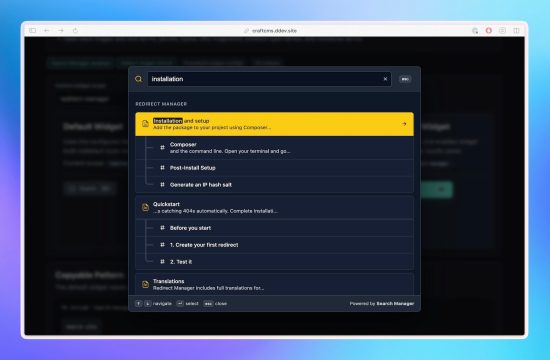This screenshot has width=550, height=360.
Task: Click the esc close hint in footer
Action: tap(208, 304)
